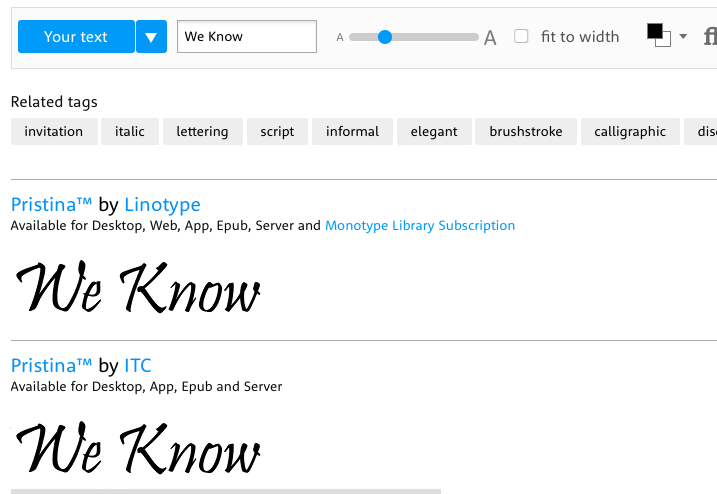The image size is (717, 494).
Task: Click the Related tags heading
Action: tap(54, 102)
